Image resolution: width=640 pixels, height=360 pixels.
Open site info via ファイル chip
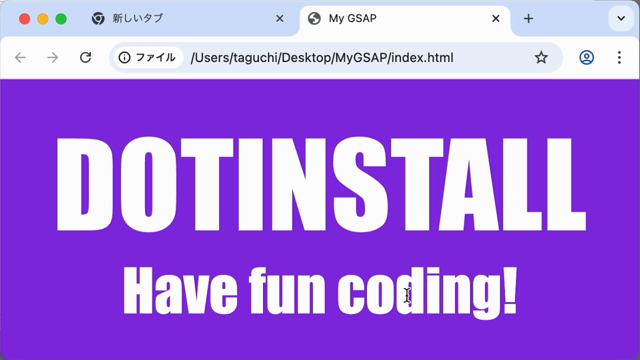point(147,58)
